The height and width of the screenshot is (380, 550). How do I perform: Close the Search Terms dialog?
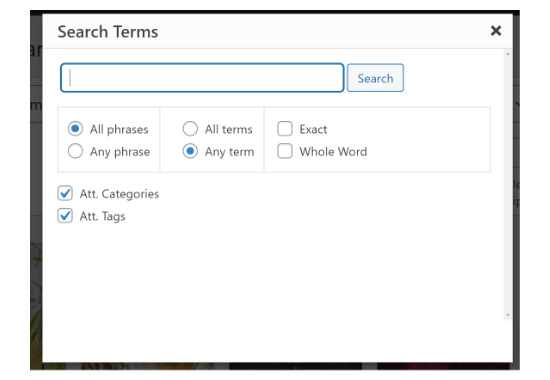click(x=496, y=31)
